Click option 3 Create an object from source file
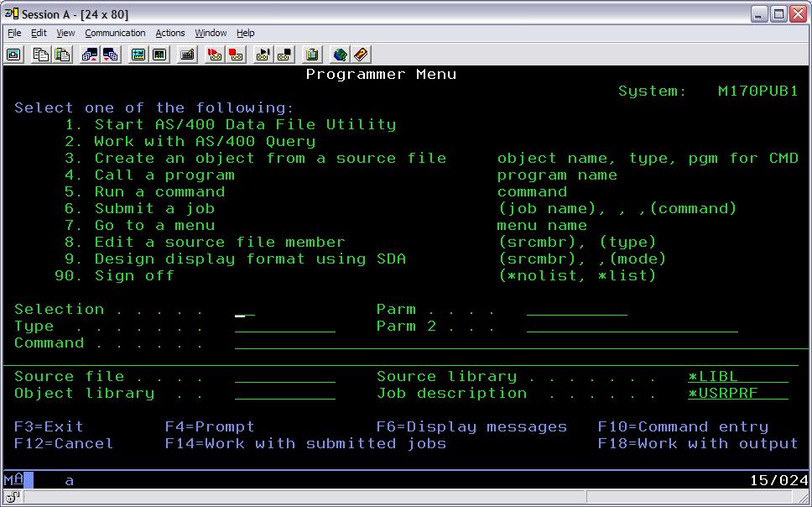The image size is (812, 507). [x=255, y=158]
